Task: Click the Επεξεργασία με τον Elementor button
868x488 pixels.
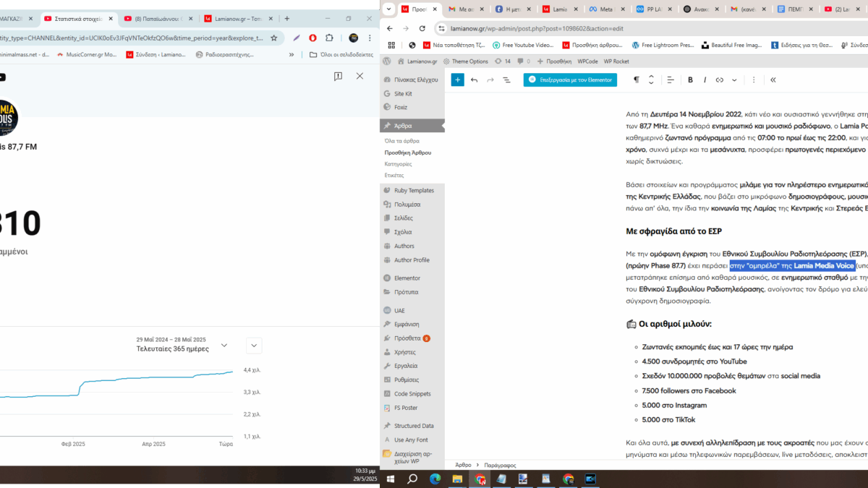Action: click(570, 80)
